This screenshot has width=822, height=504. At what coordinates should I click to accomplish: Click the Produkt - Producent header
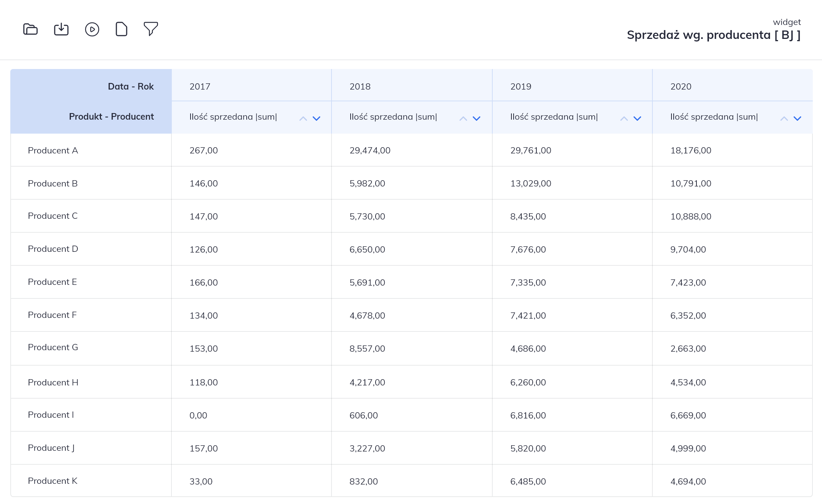(111, 116)
